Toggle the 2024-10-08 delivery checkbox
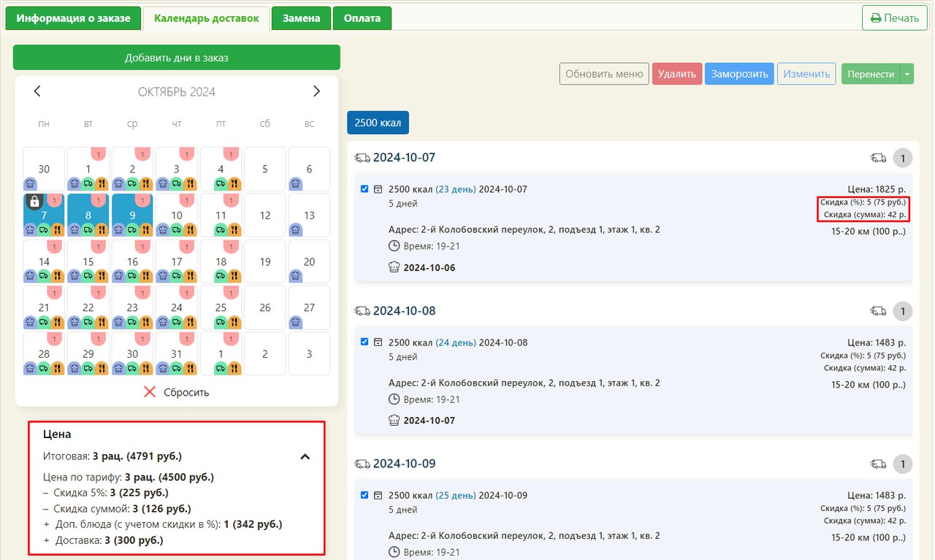935x560 pixels. tap(365, 342)
